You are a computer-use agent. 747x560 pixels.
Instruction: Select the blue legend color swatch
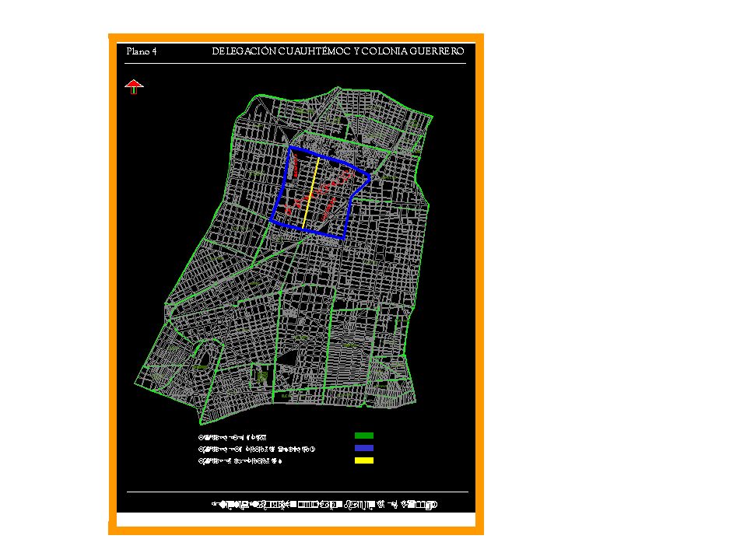pyautogui.click(x=364, y=448)
